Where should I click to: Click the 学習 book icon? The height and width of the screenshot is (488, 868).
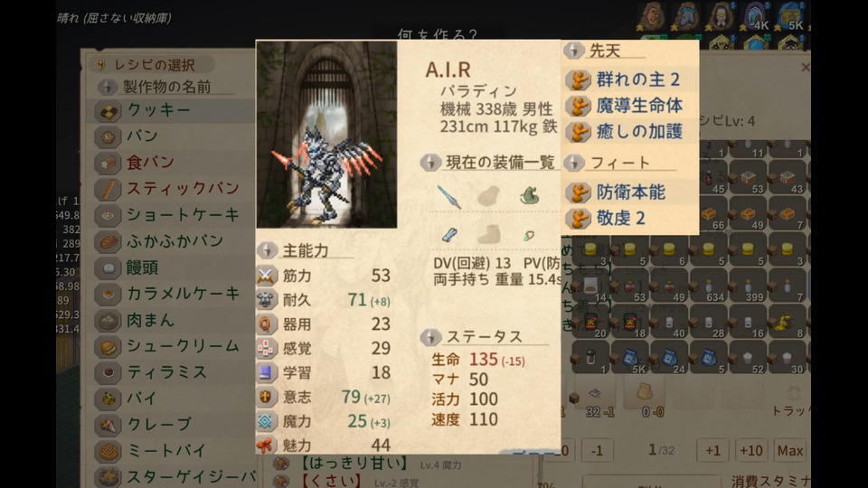click(266, 372)
